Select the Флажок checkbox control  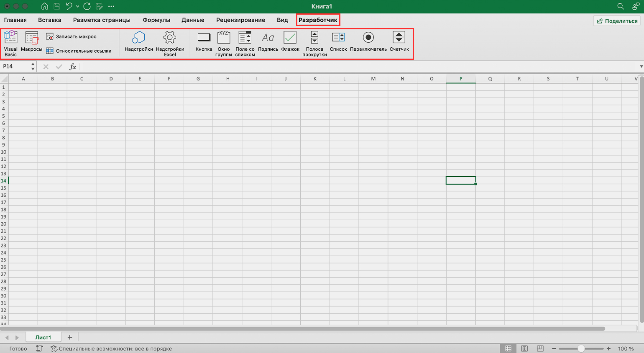pyautogui.click(x=290, y=43)
